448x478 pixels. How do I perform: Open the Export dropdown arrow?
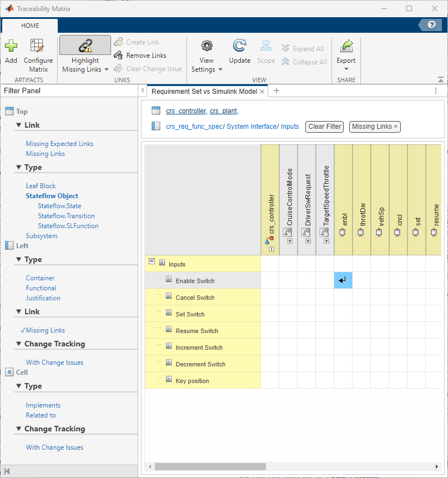346,69
